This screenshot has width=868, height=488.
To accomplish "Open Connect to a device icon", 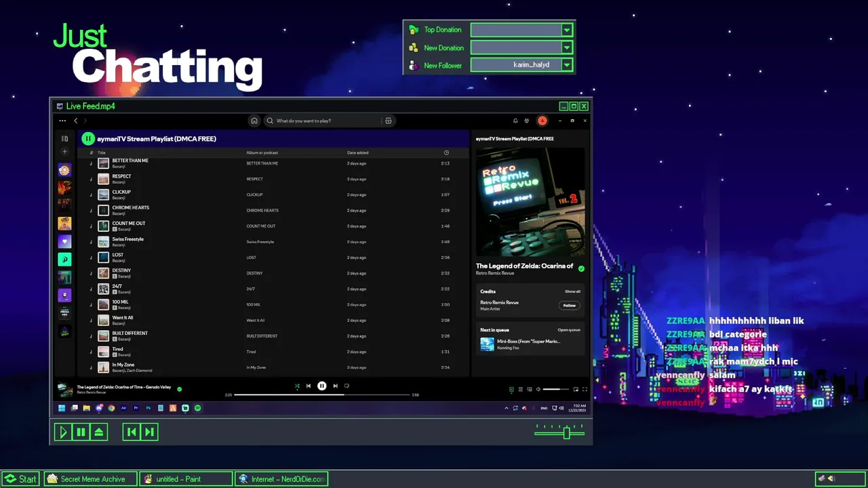I will click(530, 389).
